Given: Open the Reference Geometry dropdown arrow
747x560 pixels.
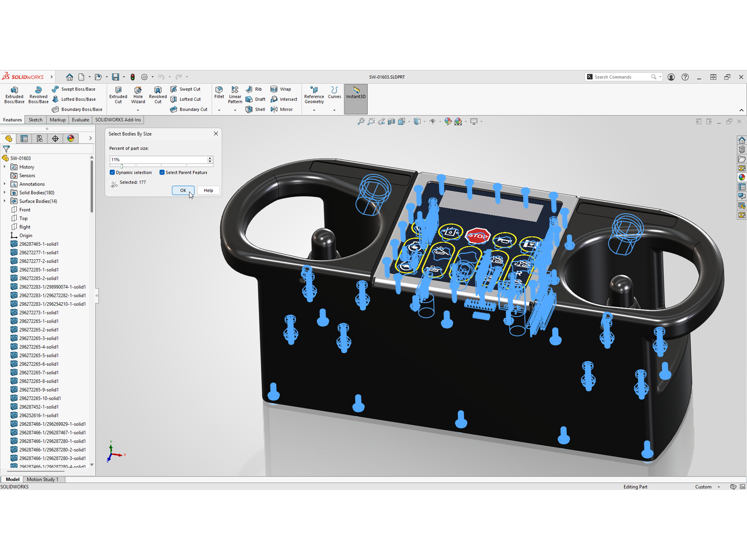Looking at the screenshot, I should pos(314,110).
